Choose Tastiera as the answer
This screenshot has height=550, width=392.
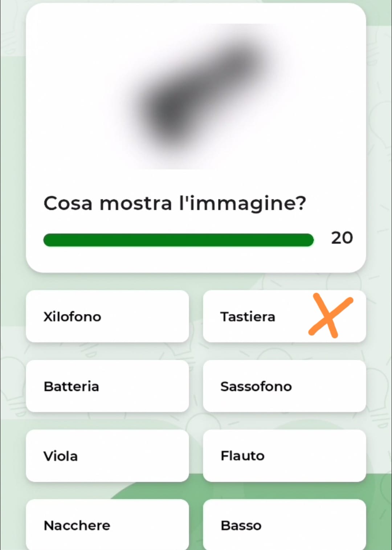pyautogui.click(x=254, y=317)
